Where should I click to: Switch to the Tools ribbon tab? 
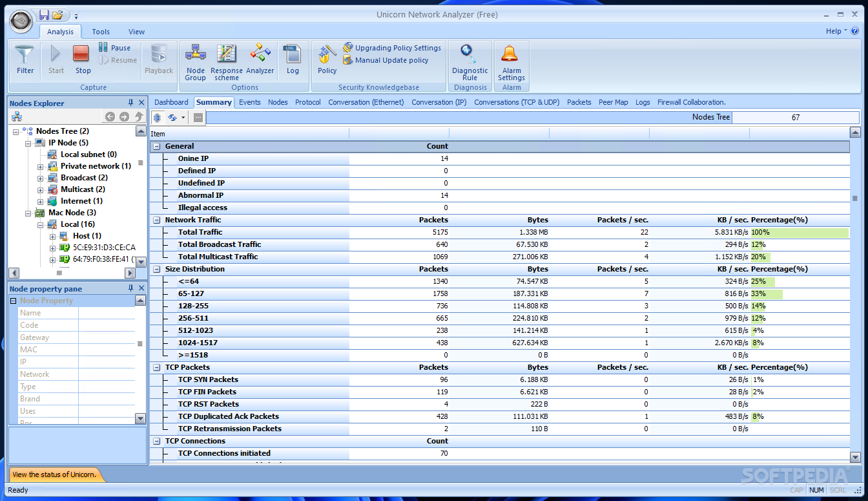[101, 31]
